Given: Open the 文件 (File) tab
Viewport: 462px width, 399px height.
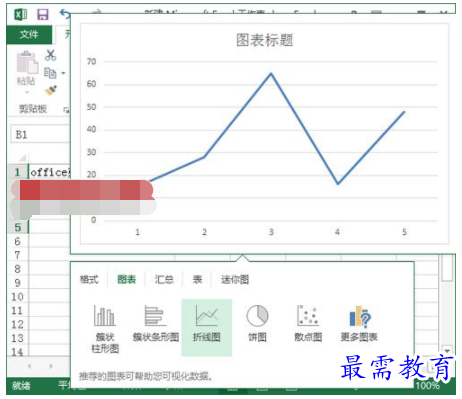Looking at the screenshot, I should click(x=29, y=34).
